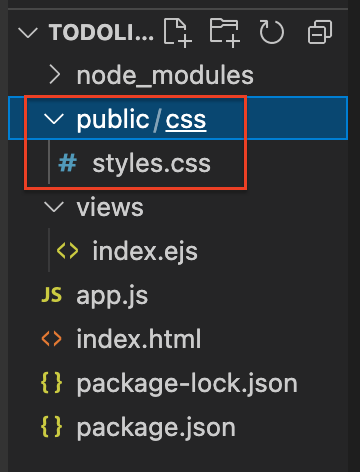This screenshot has width=360, height=472.
Task: Click the New File icon
Action: 178,33
